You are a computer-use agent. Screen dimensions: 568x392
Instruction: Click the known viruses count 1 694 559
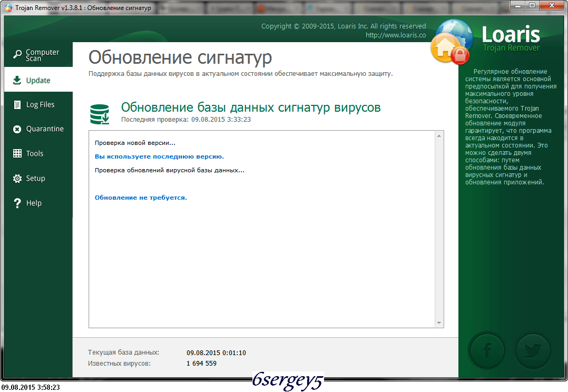coord(201,364)
